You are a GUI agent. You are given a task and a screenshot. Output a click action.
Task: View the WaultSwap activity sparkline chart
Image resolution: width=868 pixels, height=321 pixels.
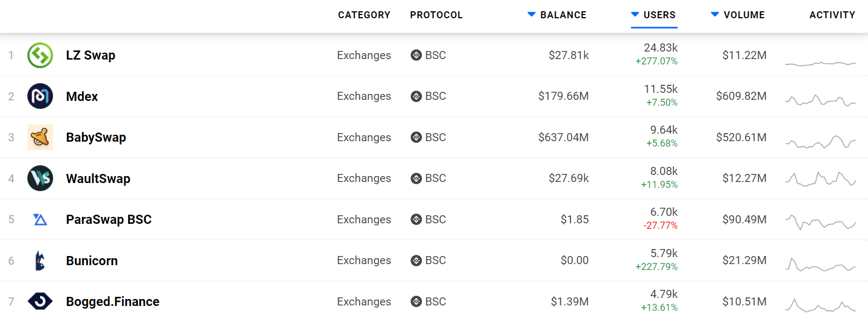(x=820, y=179)
